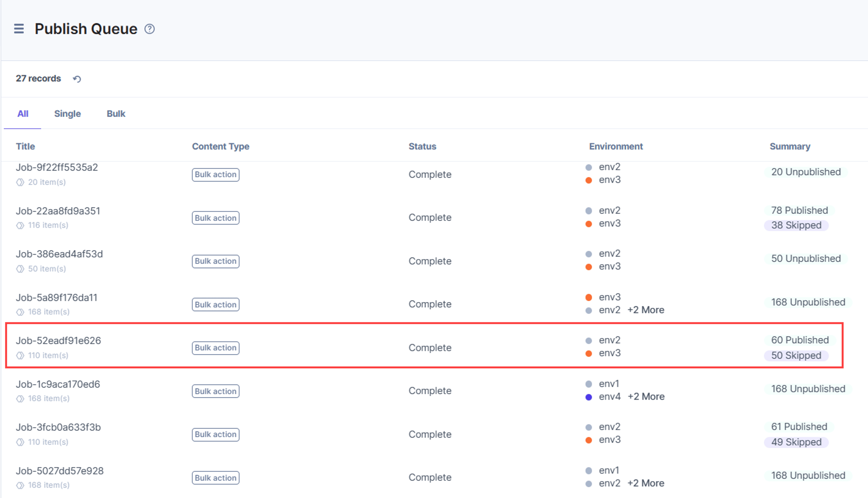Select the All tab
The width and height of the screenshot is (868, 498).
(23, 114)
